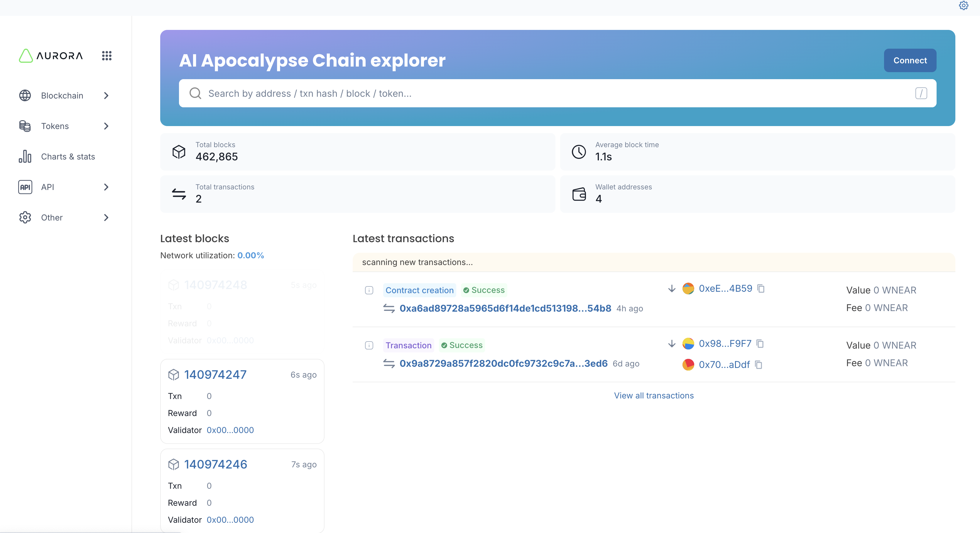
Task: Open Charts & stats page
Action: point(68,157)
